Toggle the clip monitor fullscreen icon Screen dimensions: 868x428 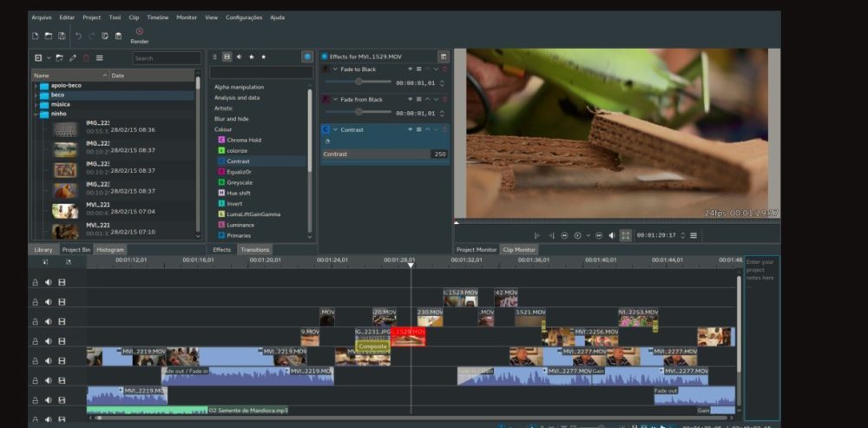(x=625, y=235)
